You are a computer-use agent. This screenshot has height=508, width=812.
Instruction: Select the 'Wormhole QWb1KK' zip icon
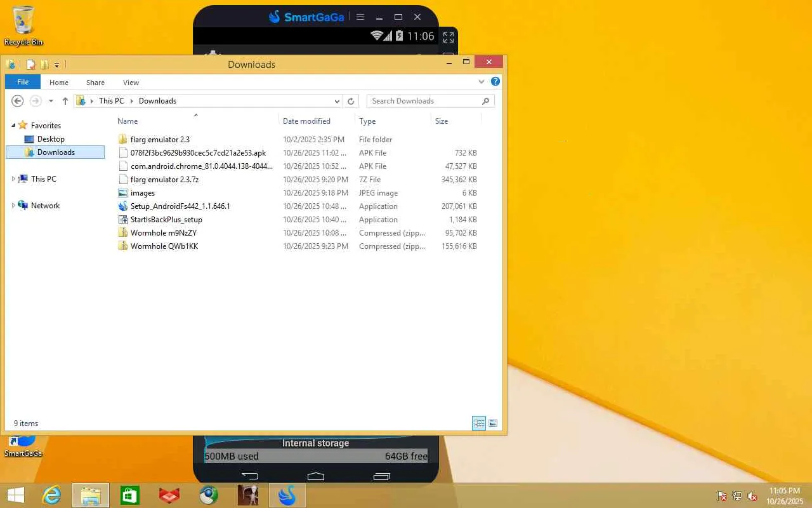pyautogui.click(x=123, y=246)
